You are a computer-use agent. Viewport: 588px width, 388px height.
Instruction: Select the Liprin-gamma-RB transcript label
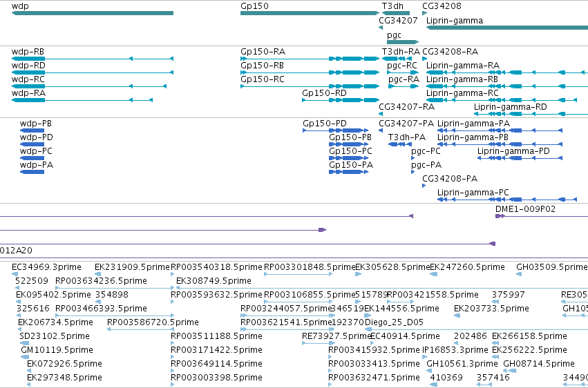point(462,80)
